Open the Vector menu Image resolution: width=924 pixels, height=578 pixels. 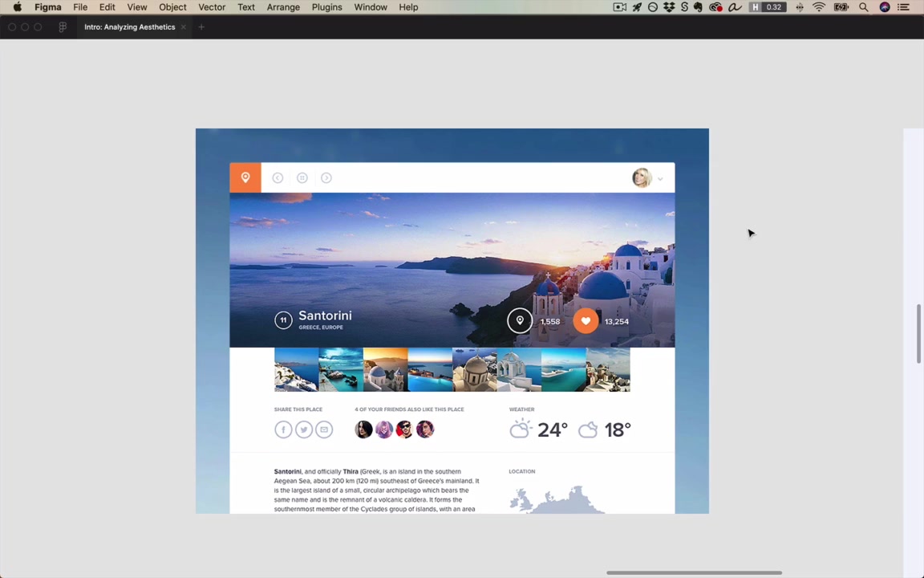point(212,7)
